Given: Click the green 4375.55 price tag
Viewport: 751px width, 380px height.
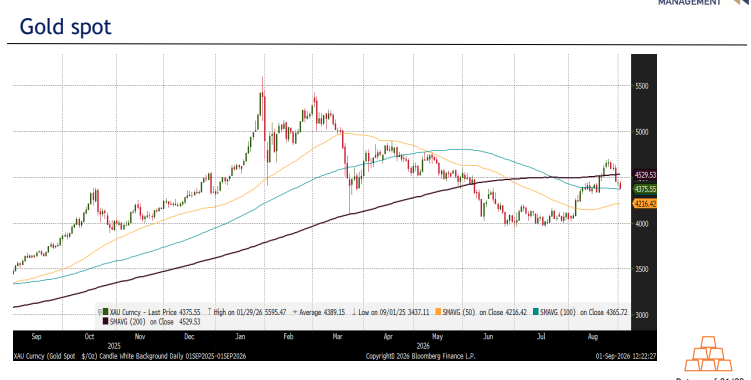Looking at the screenshot, I should tap(645, 189).
